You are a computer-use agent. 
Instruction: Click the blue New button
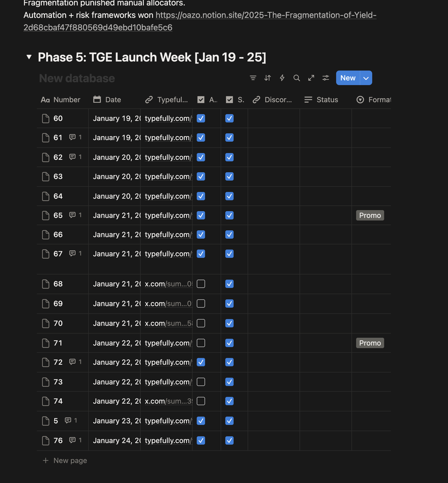coord(348,78)
